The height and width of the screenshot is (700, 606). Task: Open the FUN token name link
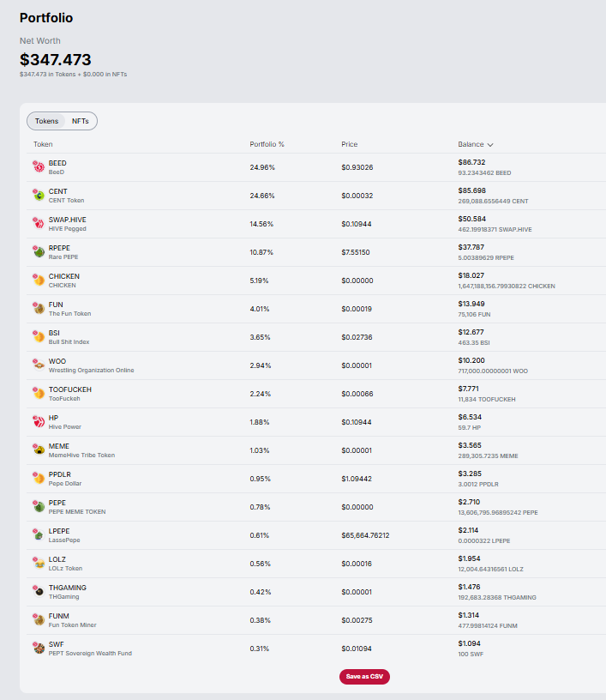[56, 305]
